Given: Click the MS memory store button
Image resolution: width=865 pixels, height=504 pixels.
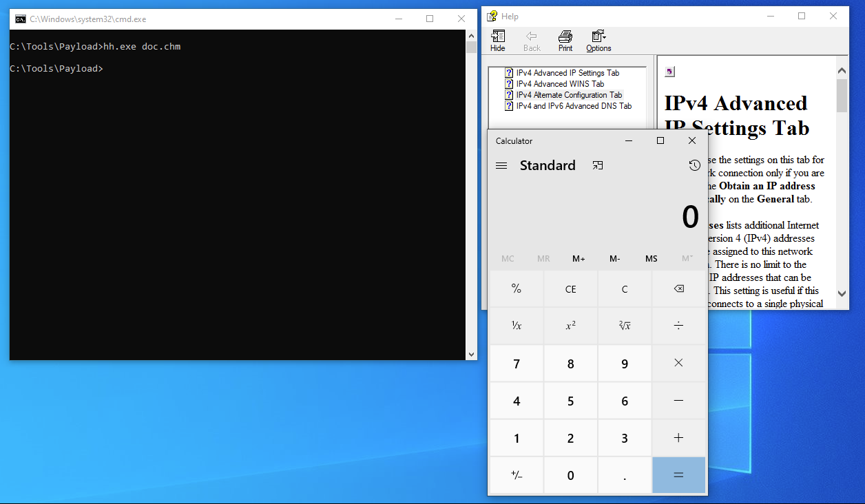Looking at the screenshot, I should (x=651, y=259).
